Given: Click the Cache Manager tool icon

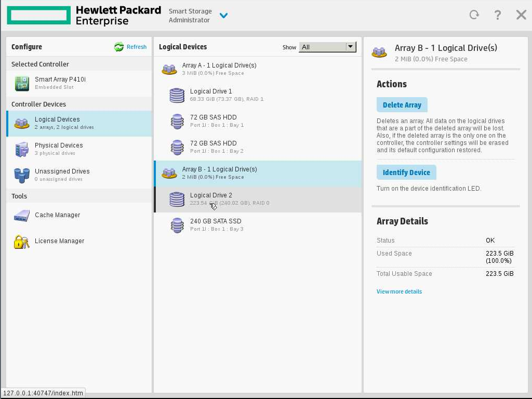Looking at the screenshot, I should tap(22, 216).
